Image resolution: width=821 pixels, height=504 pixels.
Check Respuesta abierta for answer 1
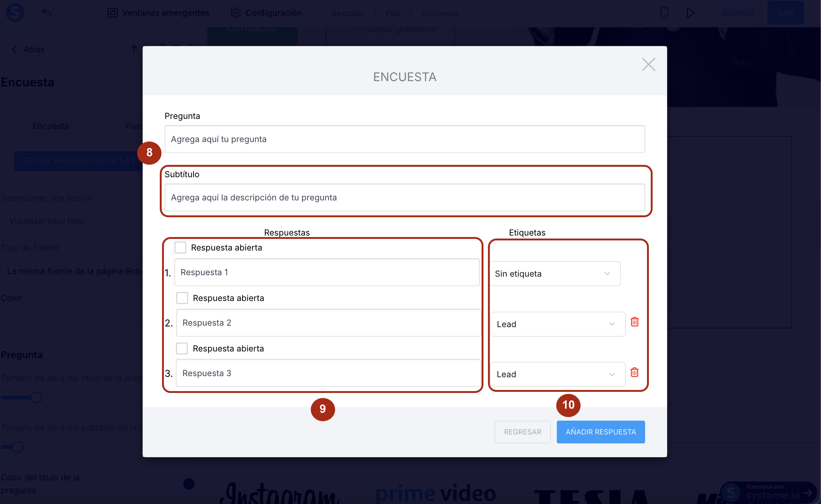pos(180,248)
